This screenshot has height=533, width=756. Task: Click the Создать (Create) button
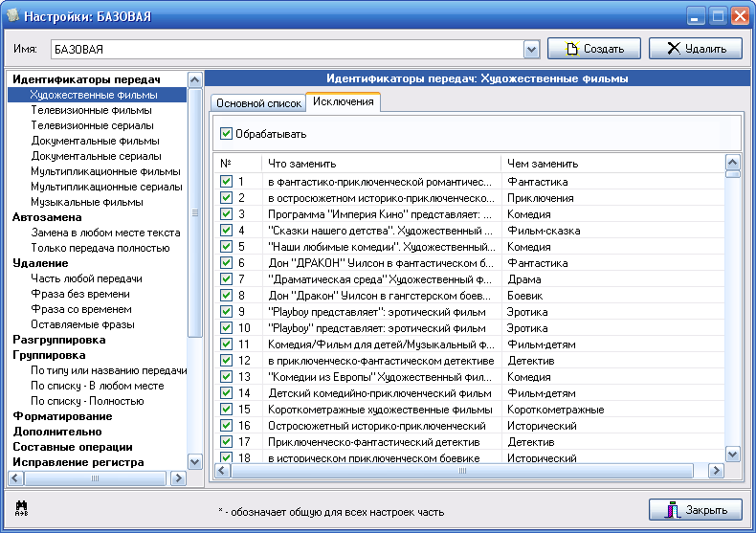pyautogui.click(x=594, y=49)
